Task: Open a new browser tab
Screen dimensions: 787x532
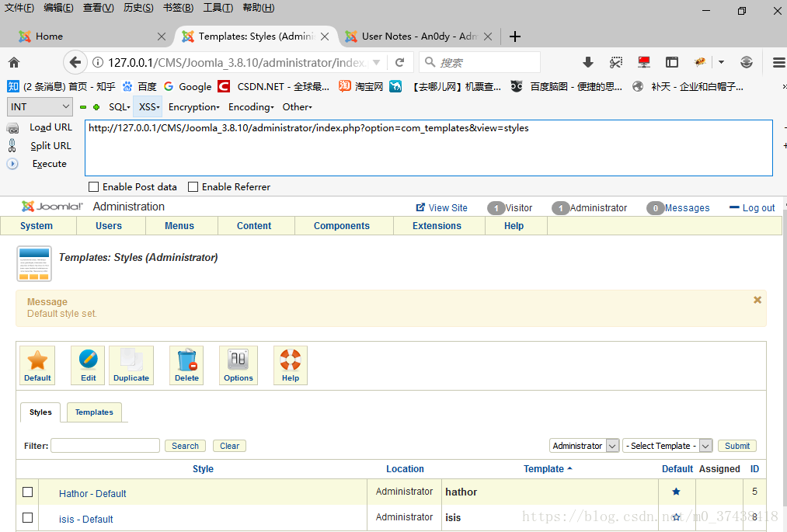Action: click(514, 37)
